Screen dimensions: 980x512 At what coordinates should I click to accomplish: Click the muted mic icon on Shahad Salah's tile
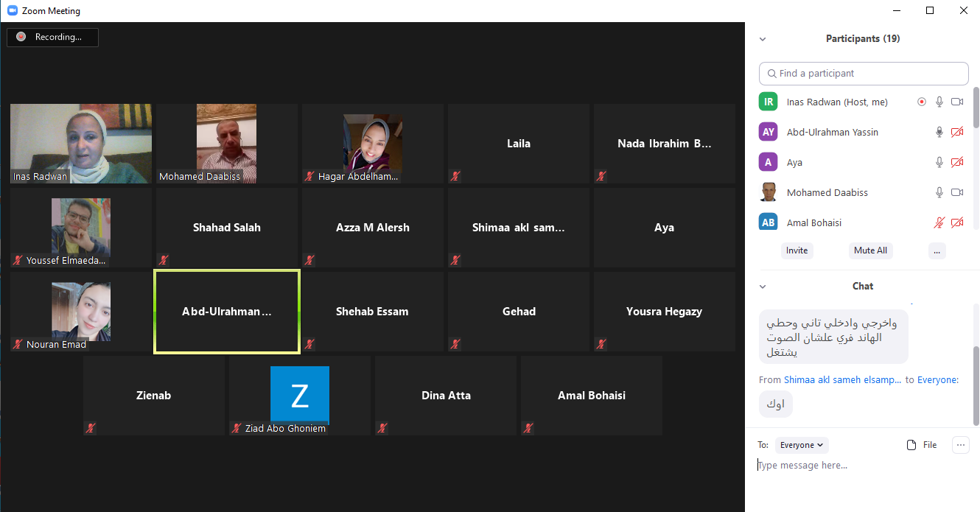[x=164, y=260]
